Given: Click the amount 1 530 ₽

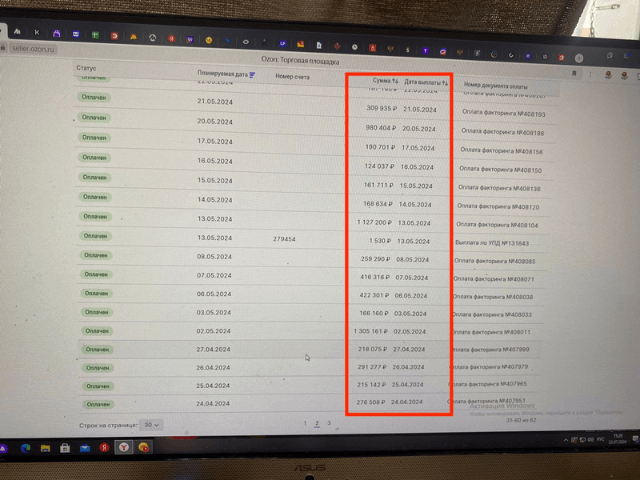Looking at the screenshot, I should (380, 241).
